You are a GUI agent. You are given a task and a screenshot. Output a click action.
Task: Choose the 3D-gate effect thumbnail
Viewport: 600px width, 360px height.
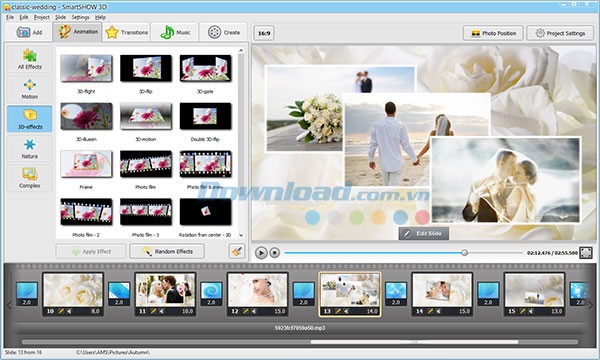[x=205, y=68]
